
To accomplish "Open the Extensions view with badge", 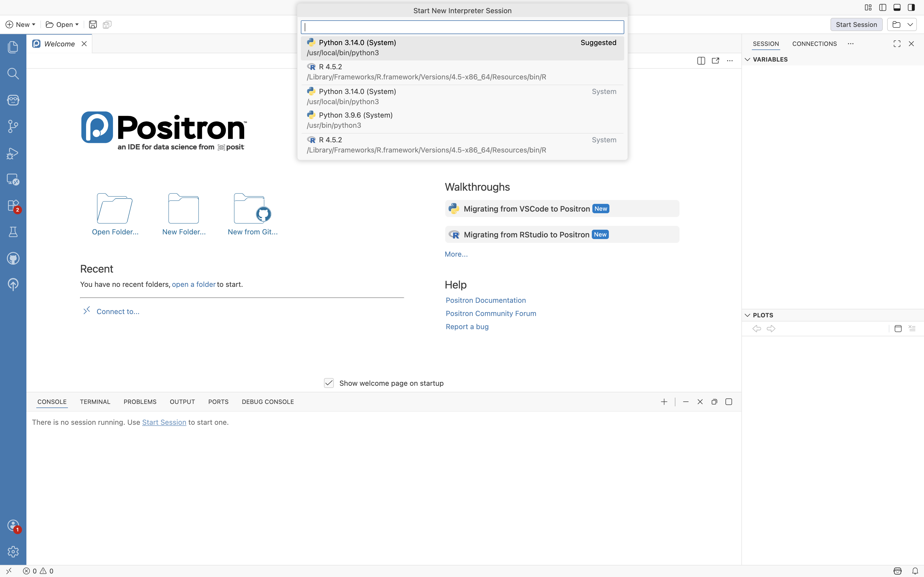I will pos(13,206).
